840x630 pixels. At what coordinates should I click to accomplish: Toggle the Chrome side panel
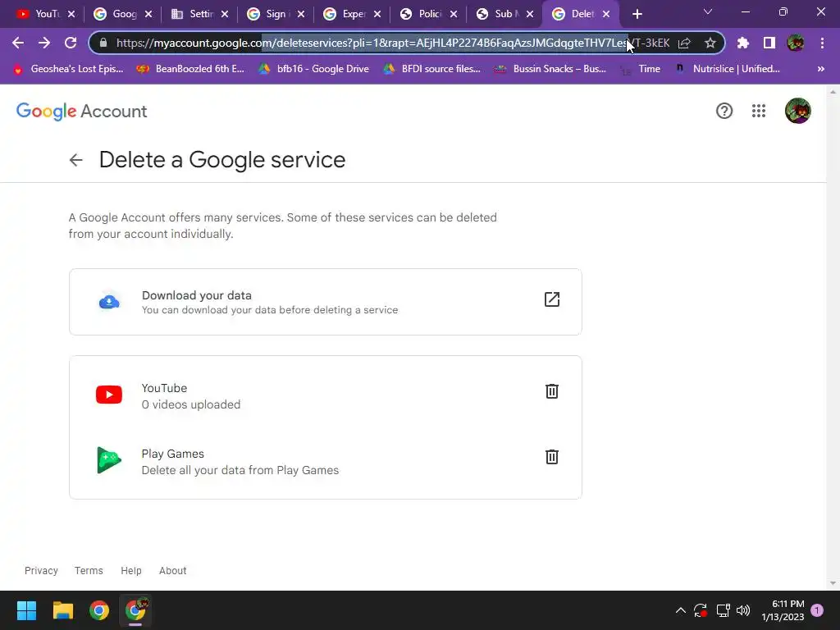769,43
